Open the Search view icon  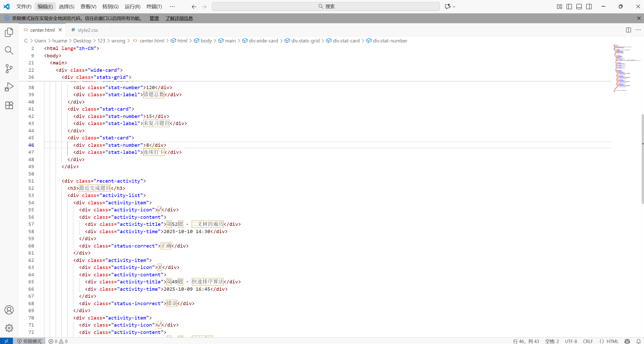(9, 51)
